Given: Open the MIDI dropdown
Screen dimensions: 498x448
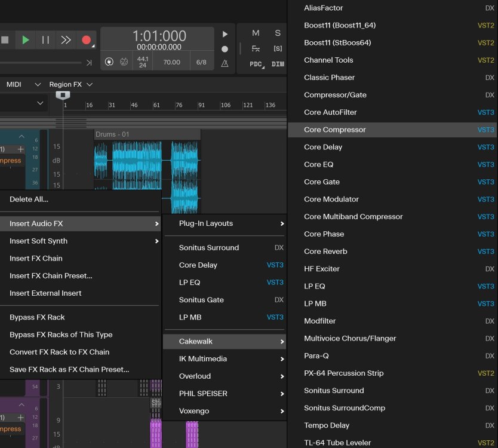Looking at the screenshot, I should coord(23,84).
